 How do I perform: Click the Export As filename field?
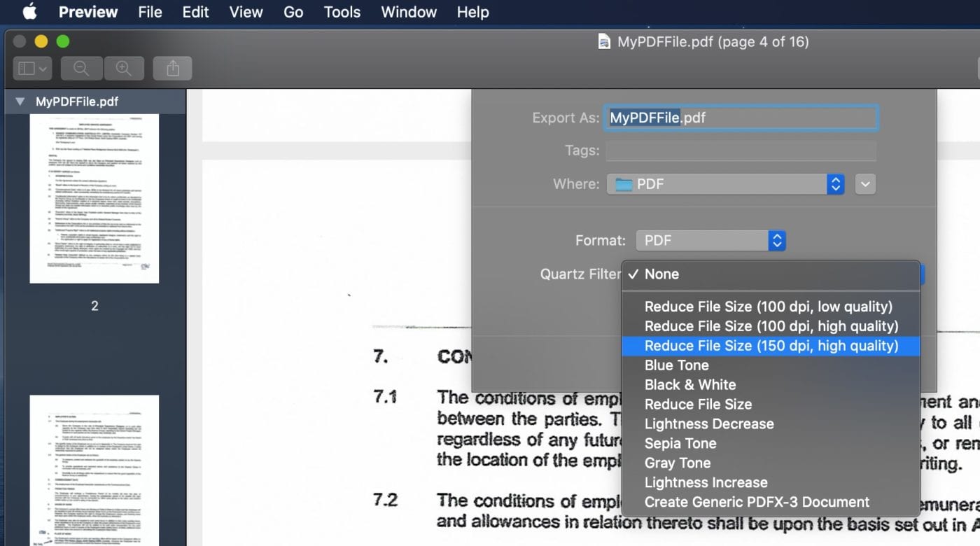pyautogui.click(x=741, y=118)
